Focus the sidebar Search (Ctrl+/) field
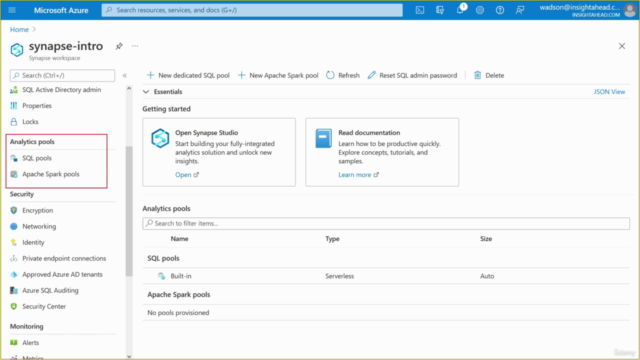The height and width of the screenshot is (360, 640). click(x=62, y=76)
